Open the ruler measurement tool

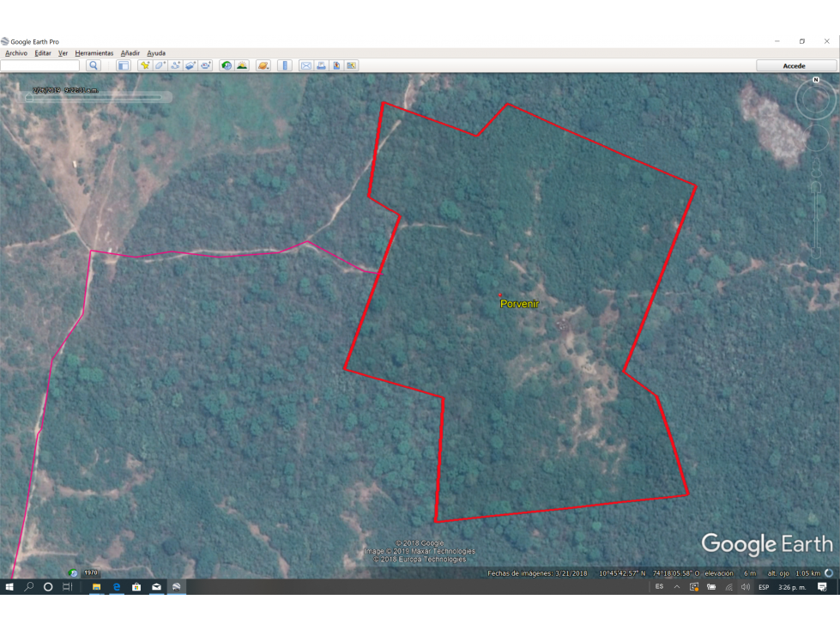point(285,65)
